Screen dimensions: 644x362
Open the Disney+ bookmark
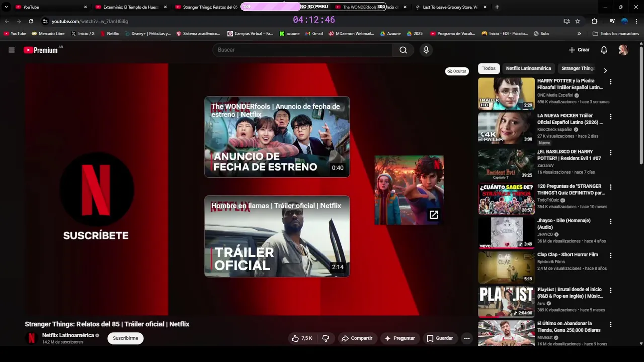pos(147,34)
